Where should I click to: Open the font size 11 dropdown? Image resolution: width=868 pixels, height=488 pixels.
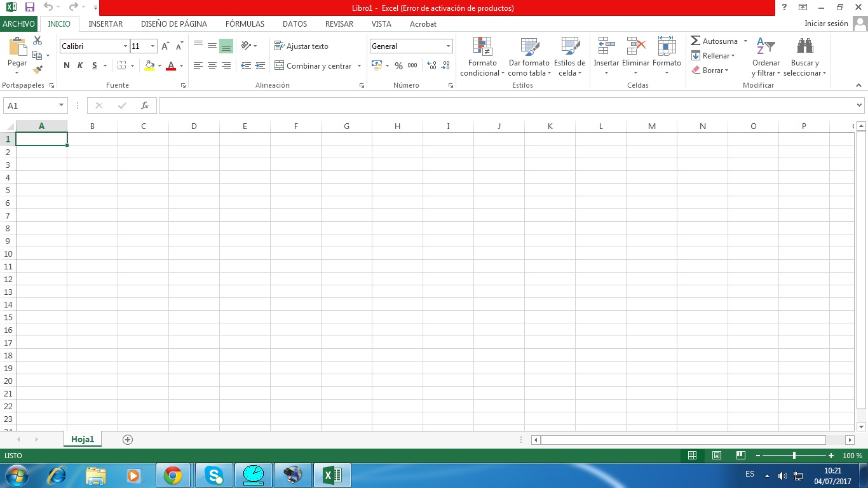coord(153,46)
